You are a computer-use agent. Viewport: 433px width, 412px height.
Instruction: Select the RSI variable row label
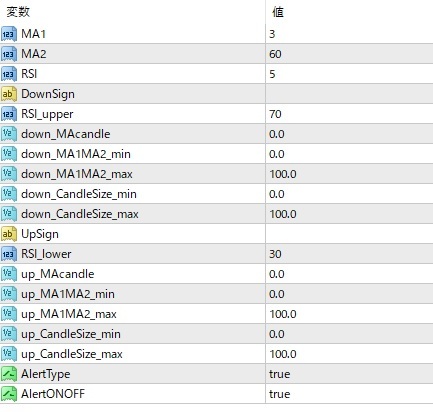point(29,74)
